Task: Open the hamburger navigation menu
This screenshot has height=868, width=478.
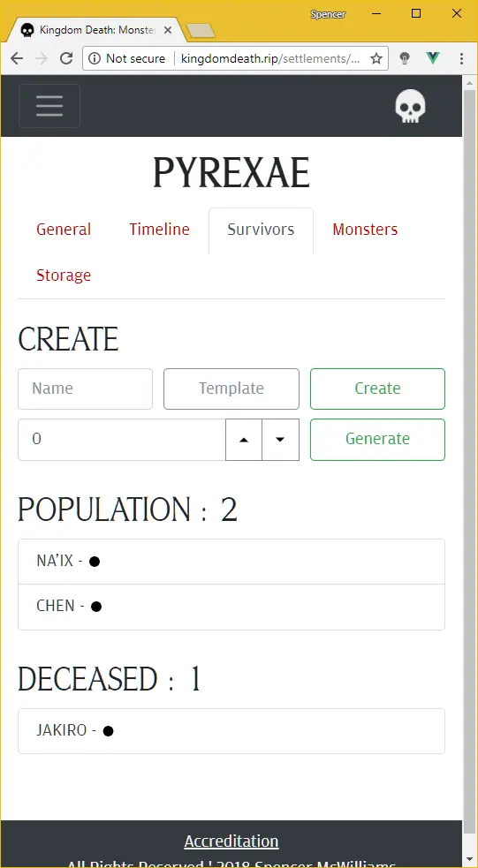Action: click(x=49, y=106)
